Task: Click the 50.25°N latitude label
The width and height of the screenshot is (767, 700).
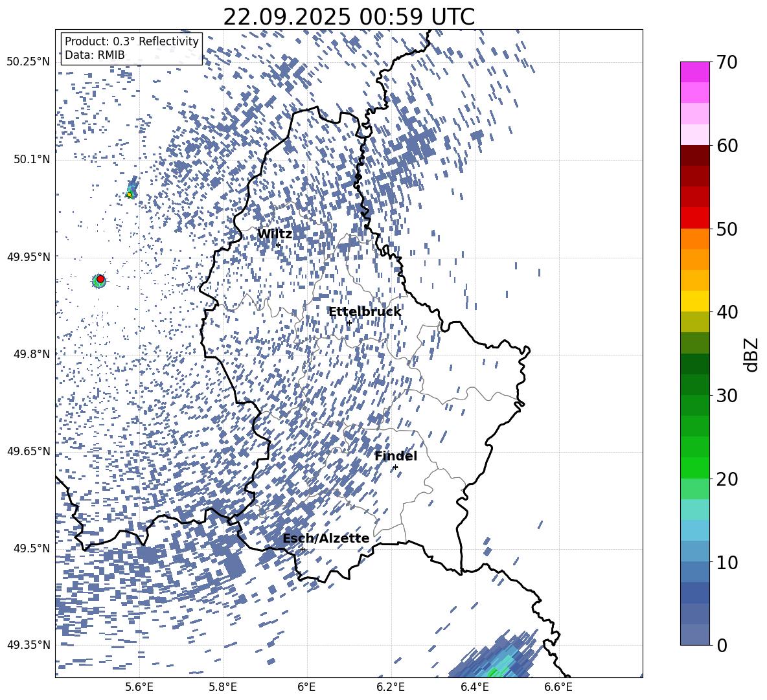Action: click(29, 62)
